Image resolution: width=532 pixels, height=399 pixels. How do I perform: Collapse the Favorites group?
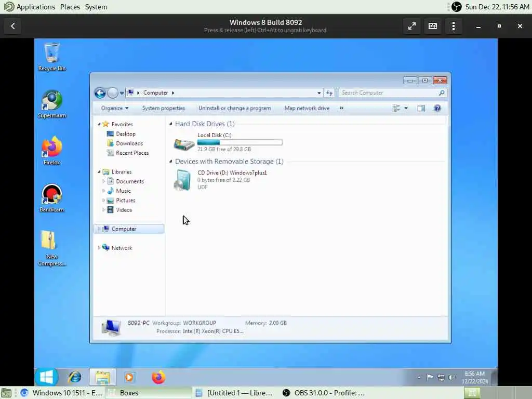click(99, 124)
